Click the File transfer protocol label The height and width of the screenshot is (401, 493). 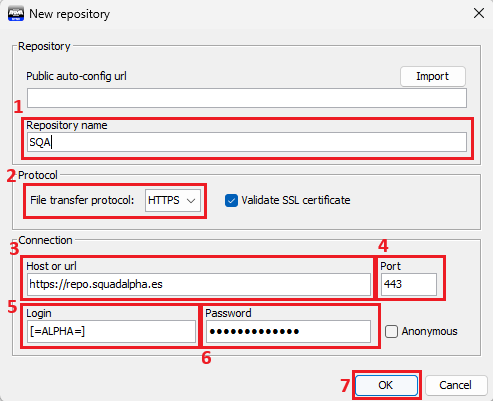(82, 200)
